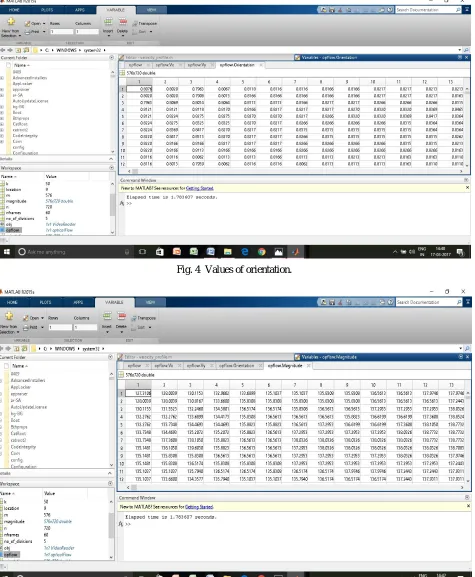Click New from Selection icon in bottom MATLAB window

click(x=9, y=316)
